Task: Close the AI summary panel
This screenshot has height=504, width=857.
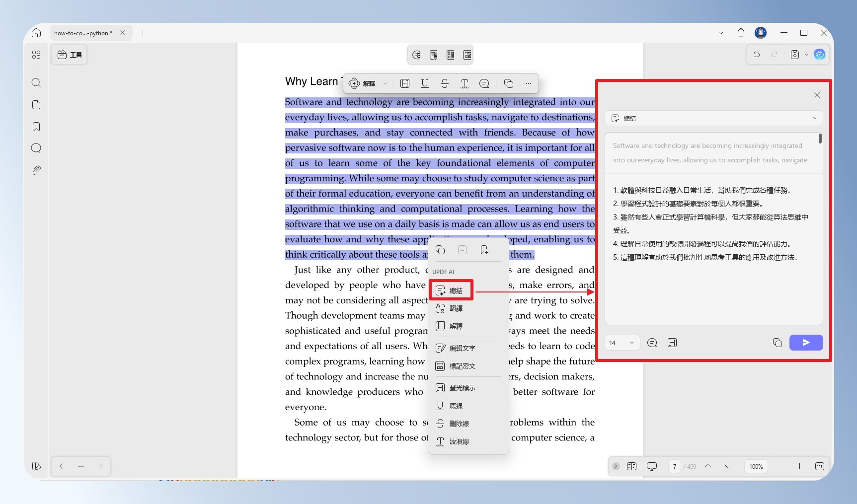Action: click(817, 95)
